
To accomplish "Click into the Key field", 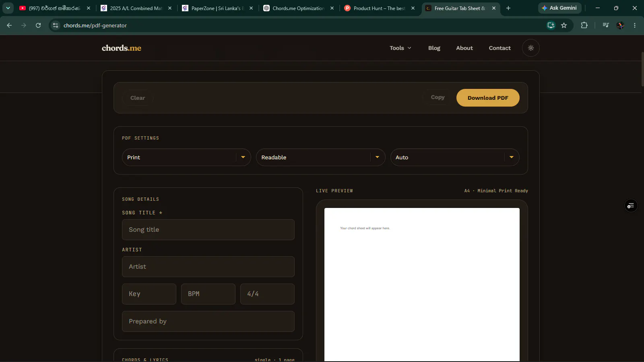I will pyautogui.click(x=149, y=294).
